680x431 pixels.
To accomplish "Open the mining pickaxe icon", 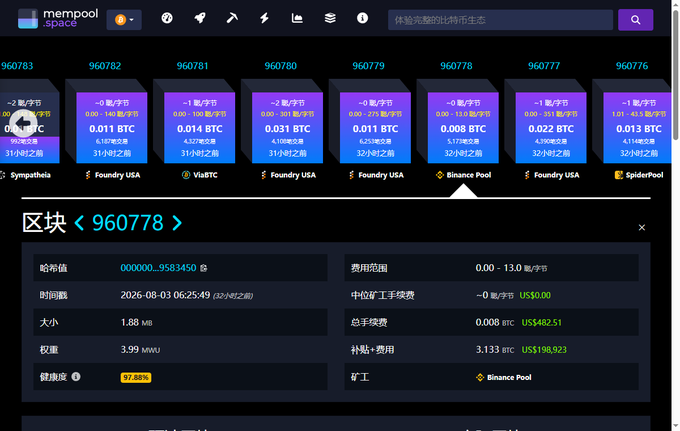I will tap(232, 18).
